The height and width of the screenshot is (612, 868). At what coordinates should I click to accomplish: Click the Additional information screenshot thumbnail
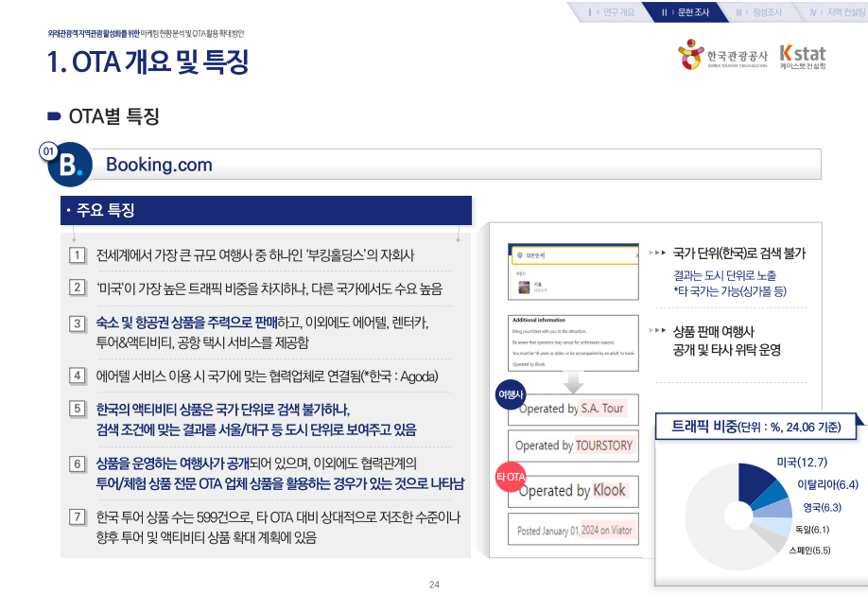click(x=573, y=342)
